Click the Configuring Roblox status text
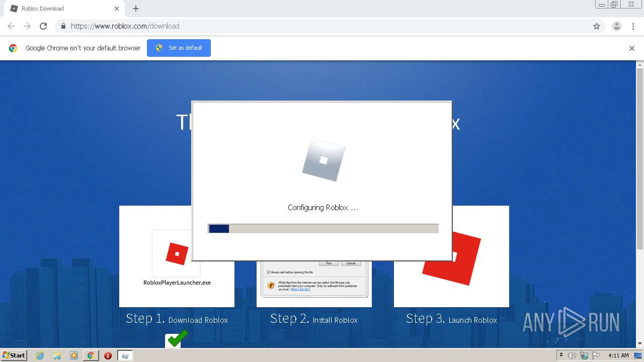644x362 pixels. 323,207
